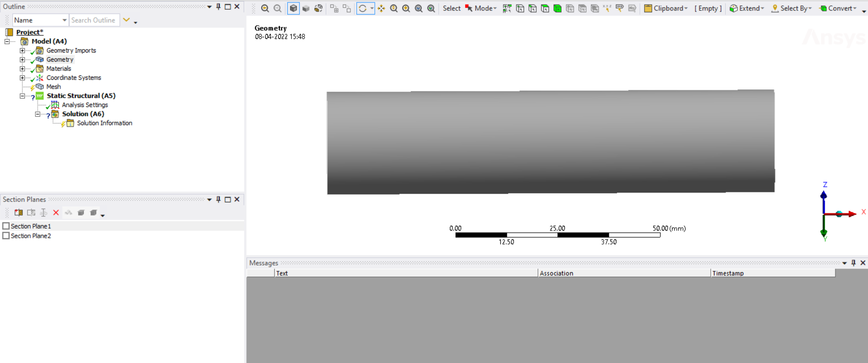868x363 pixels.
Task: Expand the Materials tree node
Action: point(22,69)
